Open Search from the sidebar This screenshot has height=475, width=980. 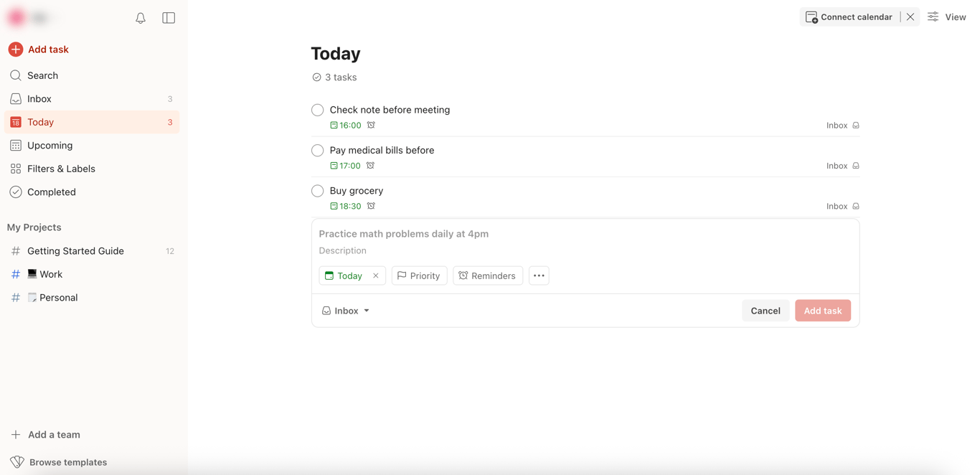click(x=42, y=75)
